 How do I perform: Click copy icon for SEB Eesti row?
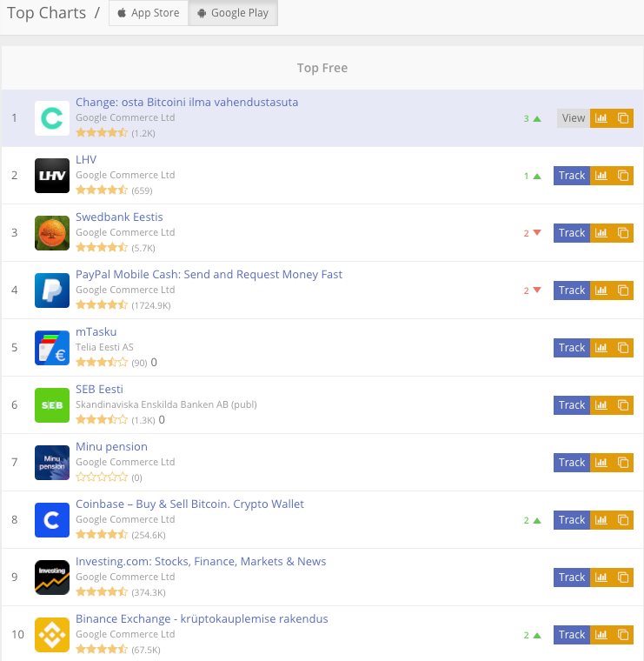click(623, 404)
